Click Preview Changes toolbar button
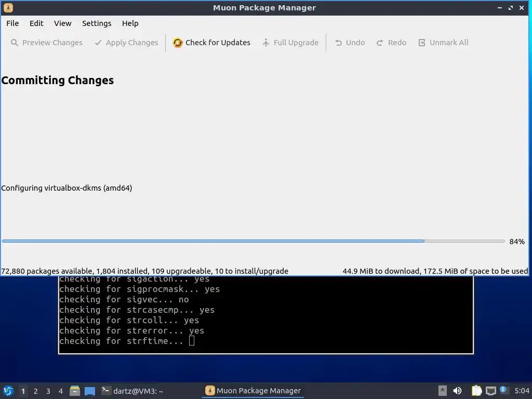 (x=47, y=43)
